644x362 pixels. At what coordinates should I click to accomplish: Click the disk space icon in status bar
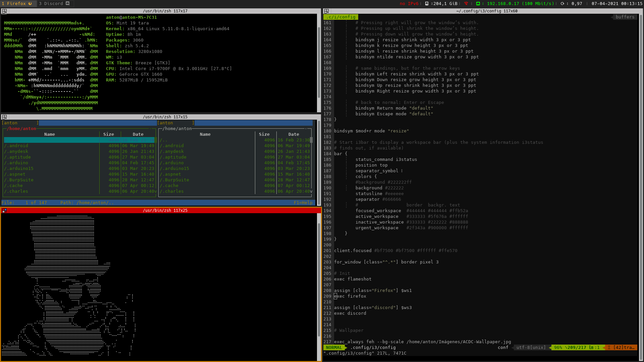click(427, 4)
